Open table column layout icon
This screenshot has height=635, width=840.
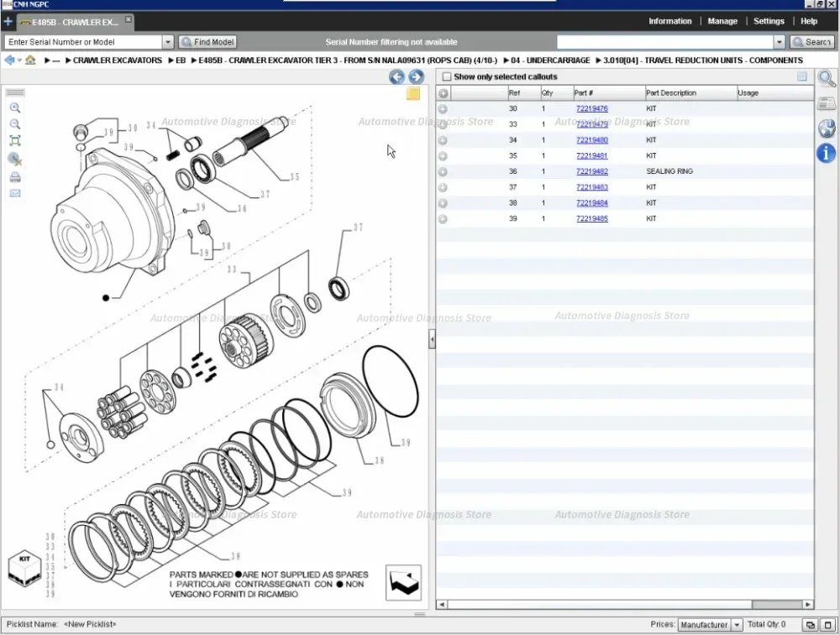[x=801, y=76]
